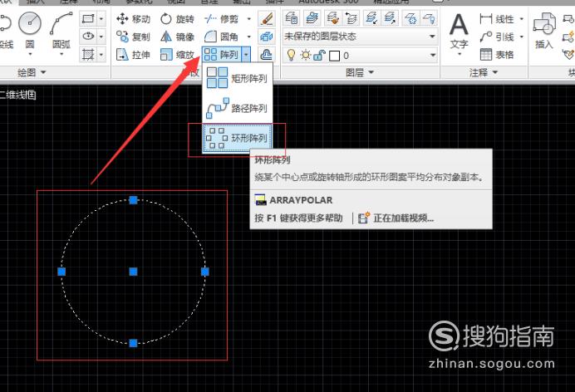575x392 pixels.
Task: Click the circle's left quadrant grip
Action: tap(61, 272)
